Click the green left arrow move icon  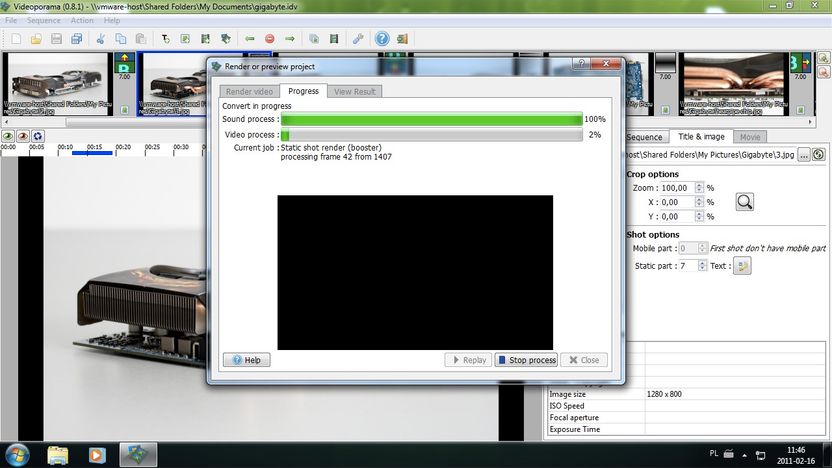249,39
